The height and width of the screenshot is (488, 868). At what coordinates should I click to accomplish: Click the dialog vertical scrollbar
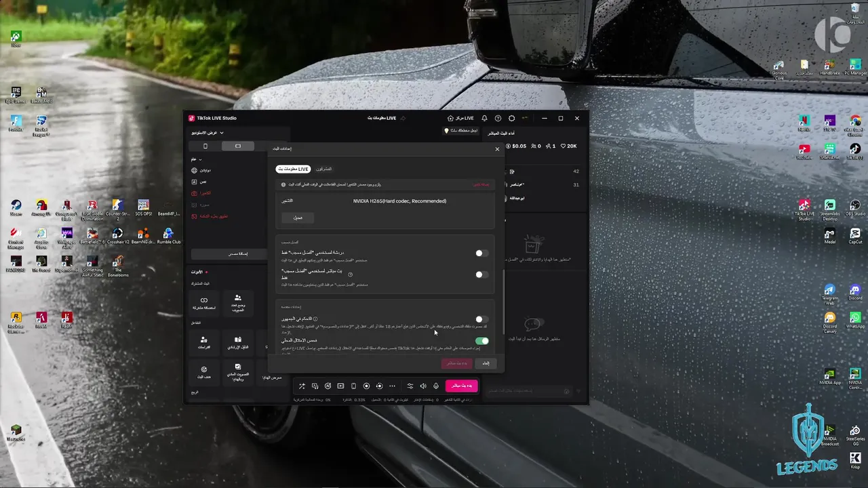click(503, 302)
